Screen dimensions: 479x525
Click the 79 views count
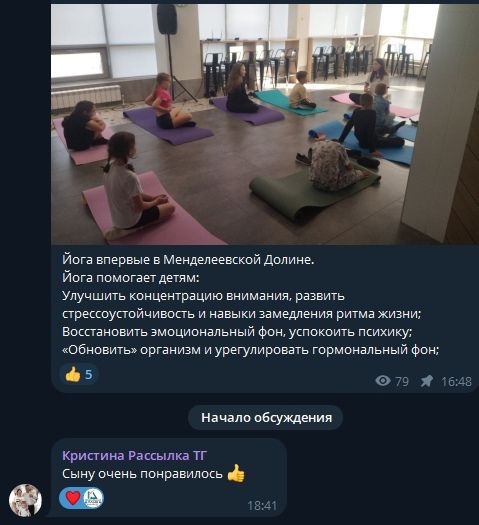click(x=402, y=381)
